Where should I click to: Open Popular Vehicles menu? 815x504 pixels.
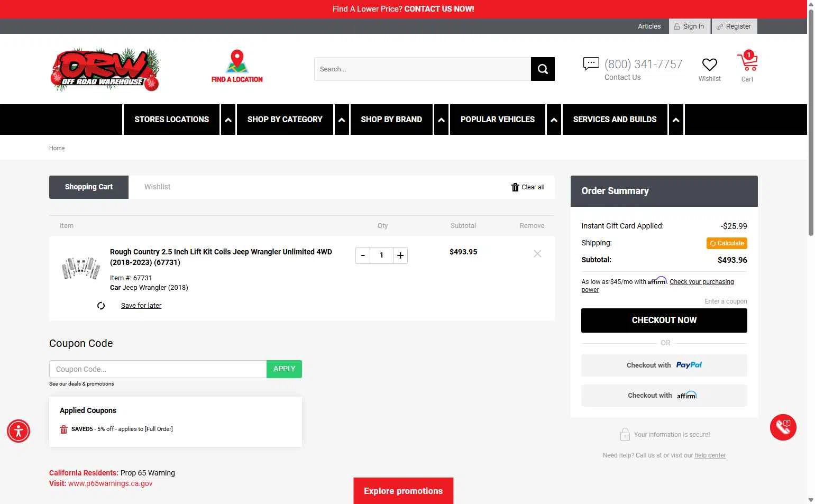(x=498, y=120)
